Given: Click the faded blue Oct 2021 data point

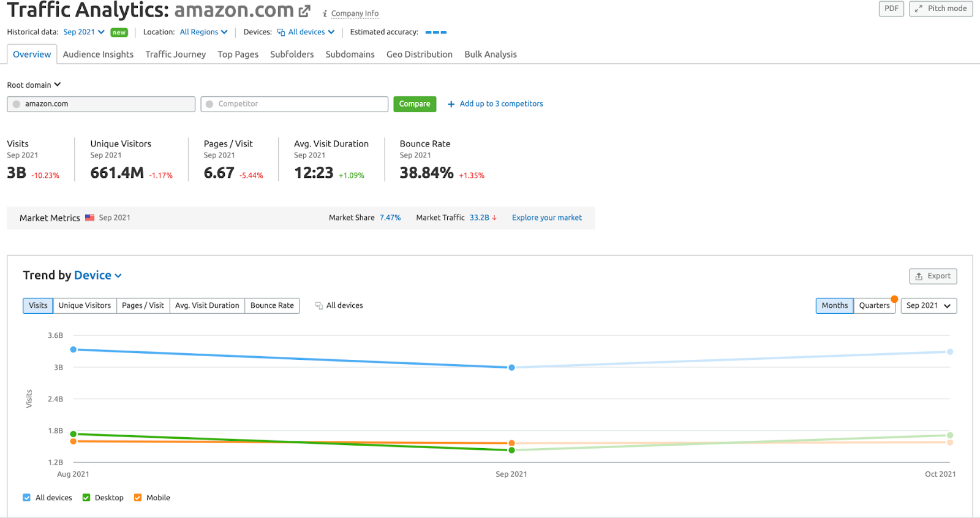Looking at the screenshot, I should point(950,352).
